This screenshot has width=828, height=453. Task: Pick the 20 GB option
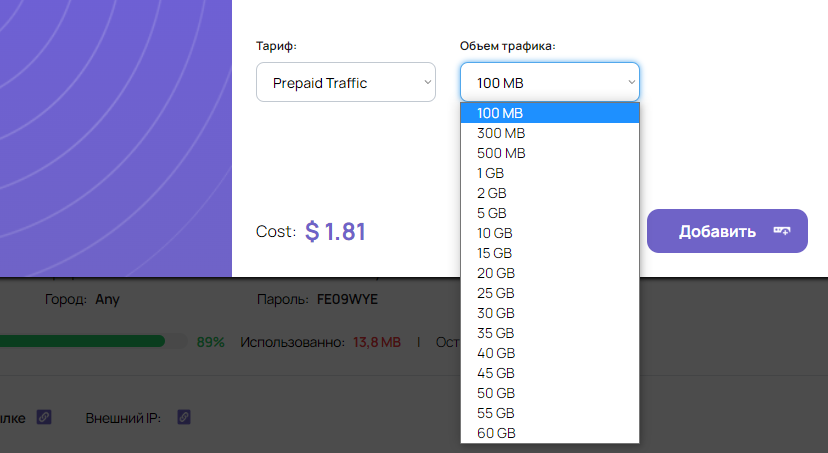coord(550,273)
